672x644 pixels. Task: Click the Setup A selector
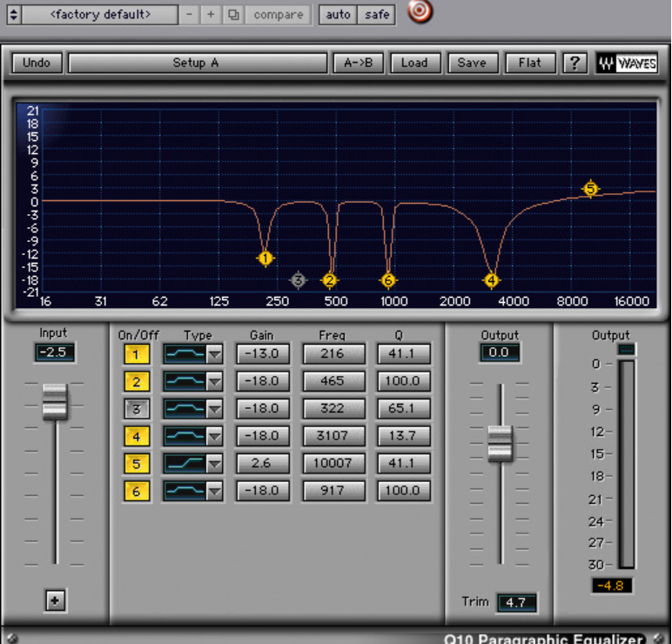tap(196, 63)
